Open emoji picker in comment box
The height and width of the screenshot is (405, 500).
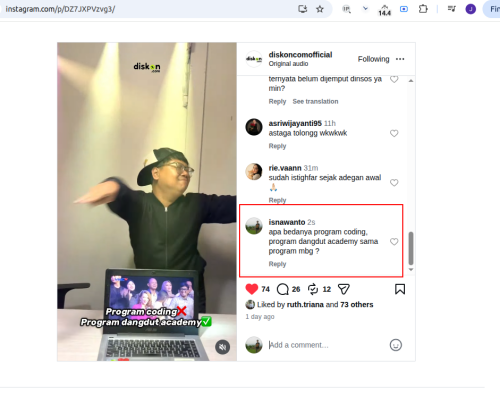click(396, 345)
